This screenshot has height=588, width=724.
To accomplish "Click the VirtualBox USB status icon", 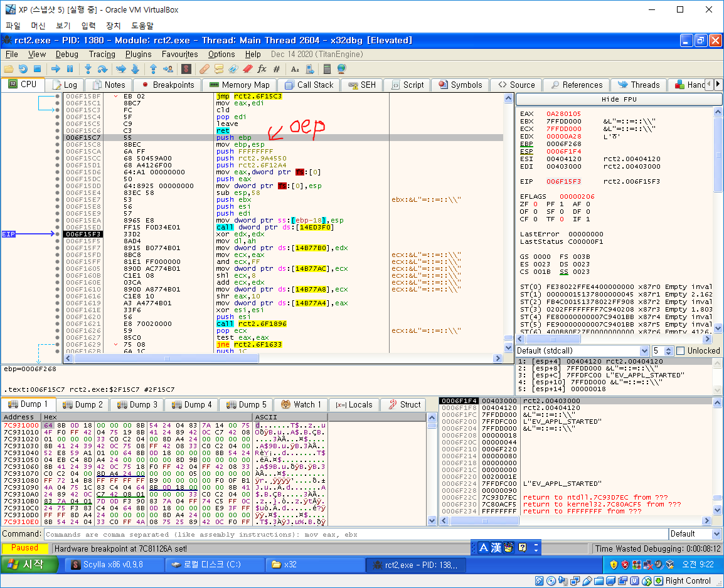I will pos(587,581).
